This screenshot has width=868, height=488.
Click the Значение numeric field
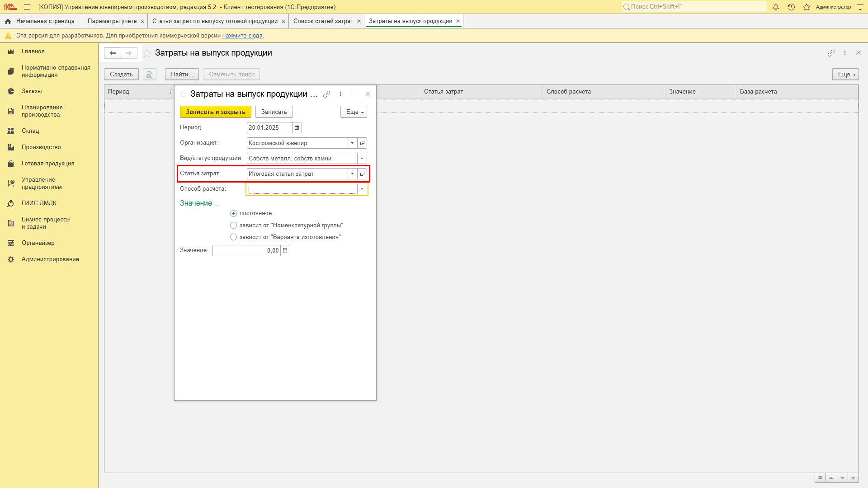click(x=246, y=251)
